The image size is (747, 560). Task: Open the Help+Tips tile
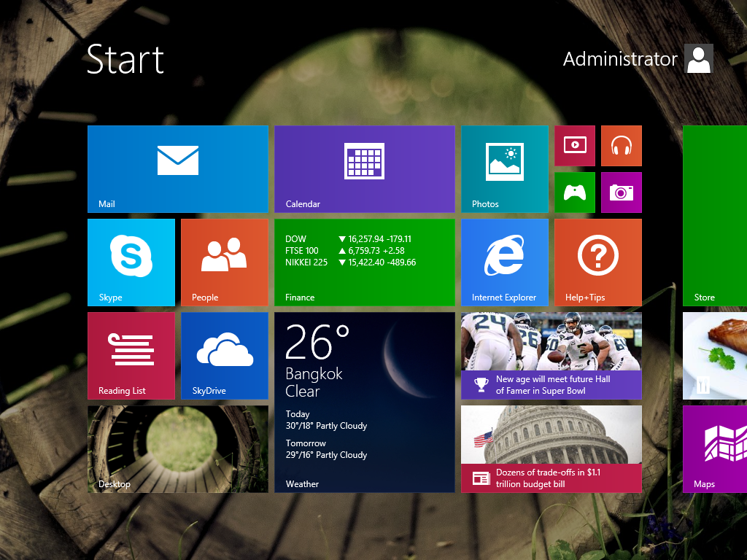coord(598,262)
